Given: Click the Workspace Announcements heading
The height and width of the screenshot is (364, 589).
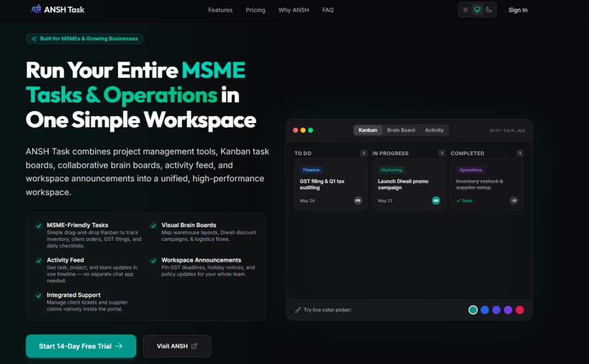Looking at the screenshot, I should 201,260.
